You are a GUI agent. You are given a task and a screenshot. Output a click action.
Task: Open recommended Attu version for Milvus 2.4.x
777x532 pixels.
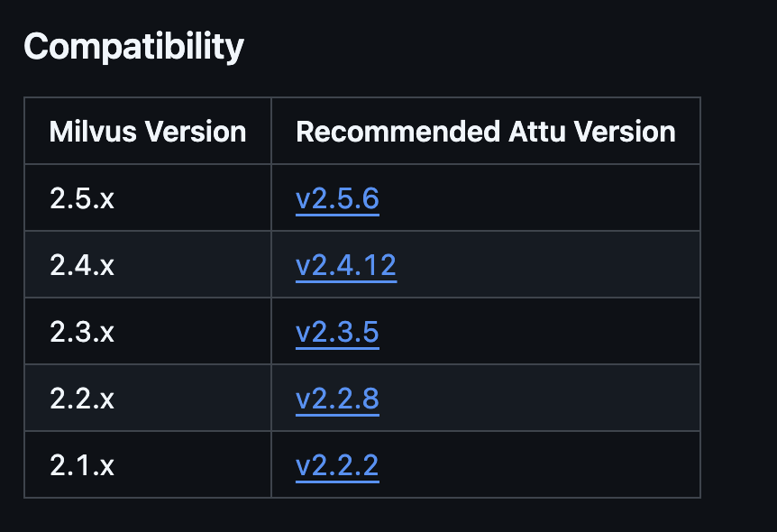click(x=346, y=265)
